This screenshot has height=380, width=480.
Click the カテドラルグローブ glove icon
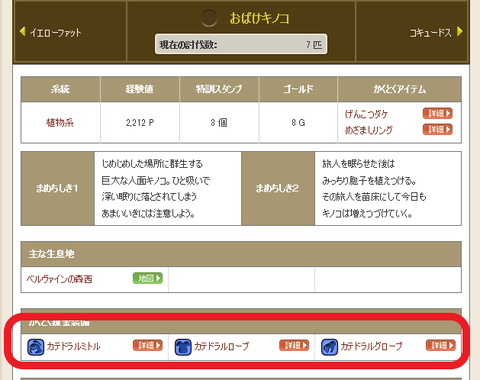click(329, 347)
